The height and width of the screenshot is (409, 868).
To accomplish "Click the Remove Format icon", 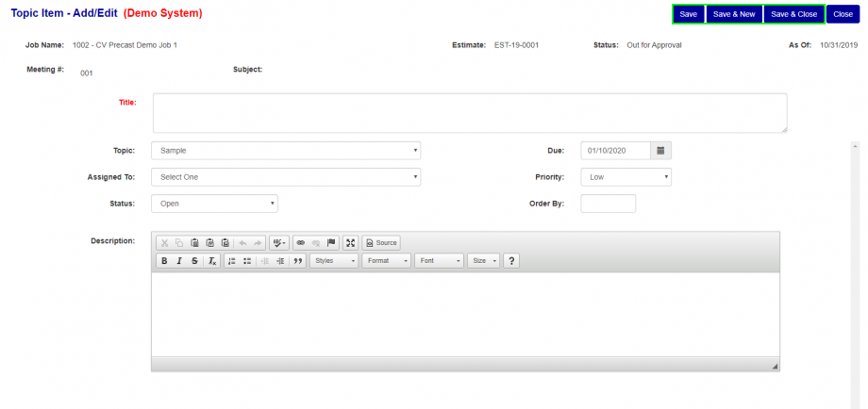I will click(x=212, y=261).
